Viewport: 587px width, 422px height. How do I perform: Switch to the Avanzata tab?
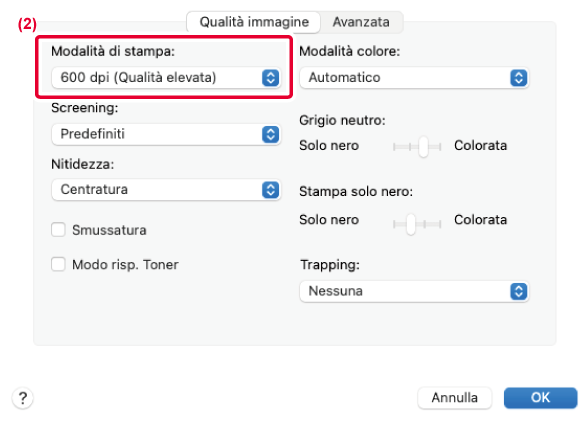pyautogui.click(x=361, y=22)
